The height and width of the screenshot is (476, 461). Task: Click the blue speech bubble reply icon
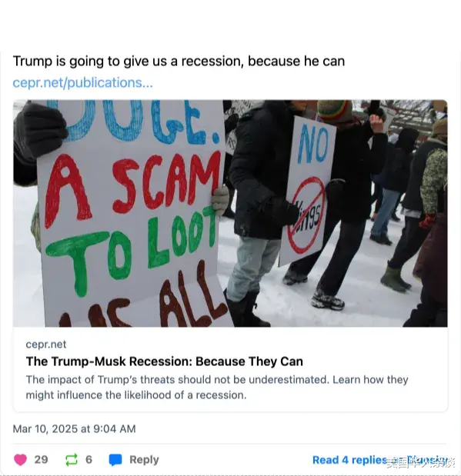click(x=115, y=460)
